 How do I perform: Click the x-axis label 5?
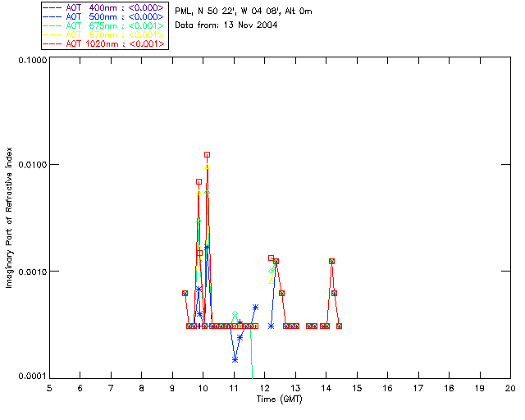(x=49, y=388)
